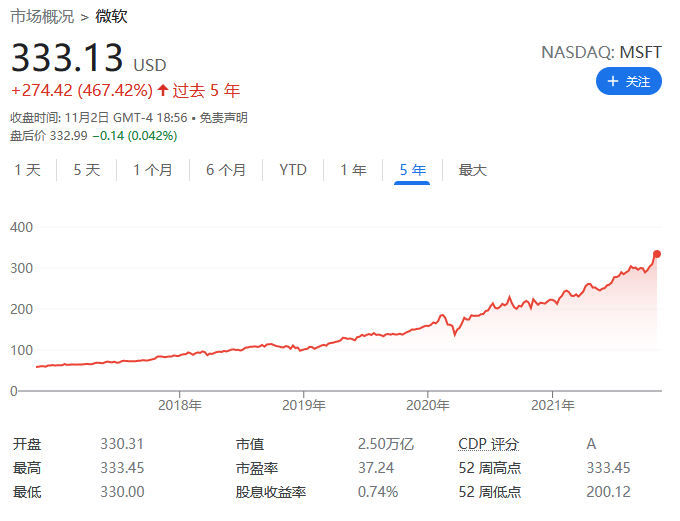Click the 52 周低点 value 200.12
Screen dimensions: 680x521
coord(608,492)
